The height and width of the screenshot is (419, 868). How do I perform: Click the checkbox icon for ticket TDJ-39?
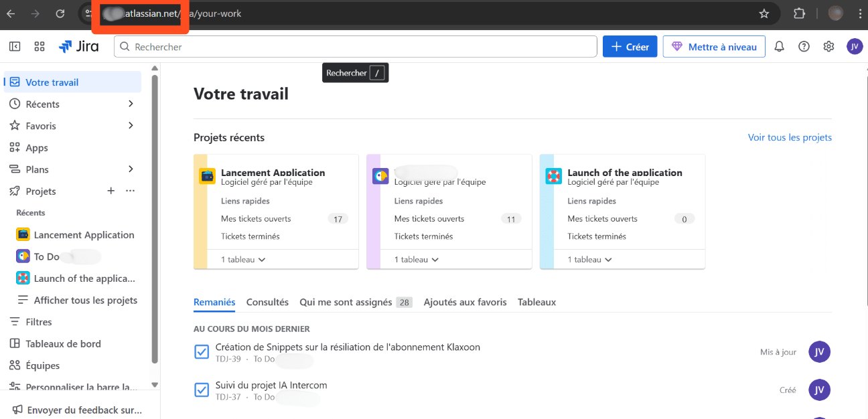[202, 352]
